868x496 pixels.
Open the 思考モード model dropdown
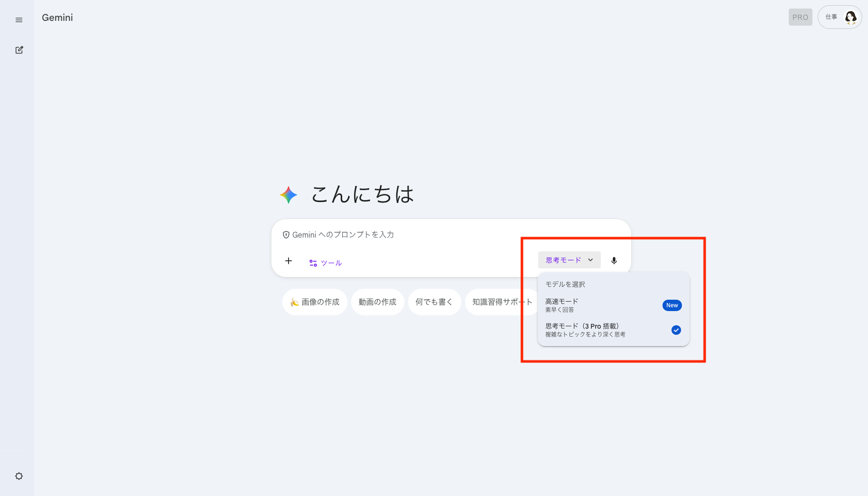(569, 260)
